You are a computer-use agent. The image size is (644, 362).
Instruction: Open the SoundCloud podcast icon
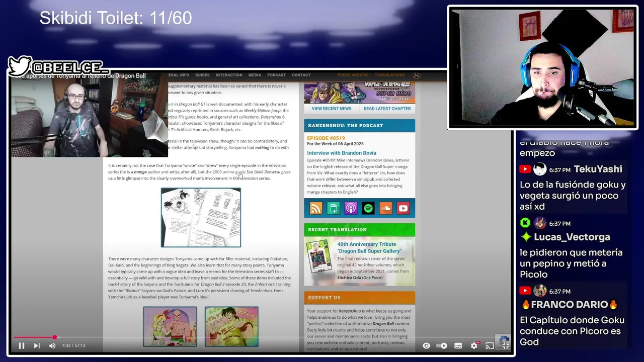[386, 208]
